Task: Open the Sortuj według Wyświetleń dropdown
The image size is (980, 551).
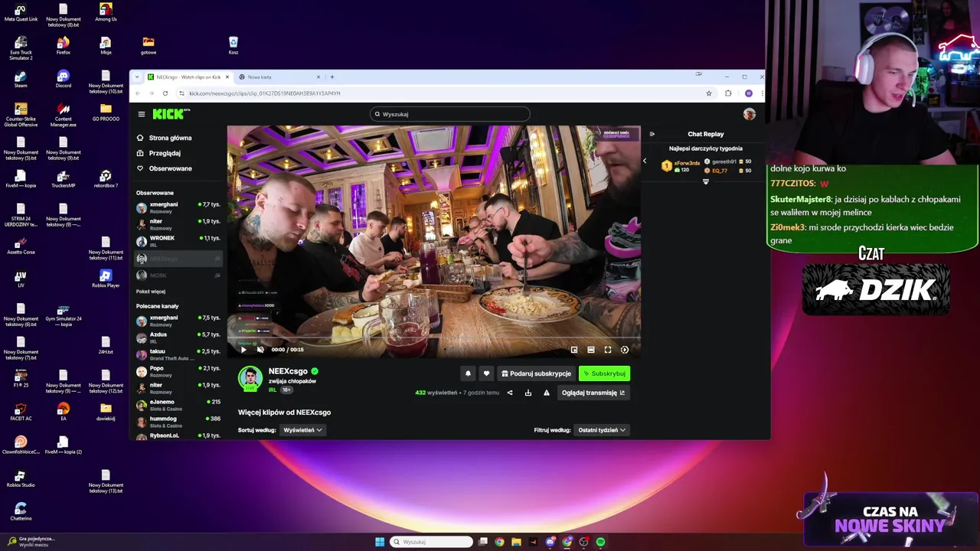Action: coord(302,430)
